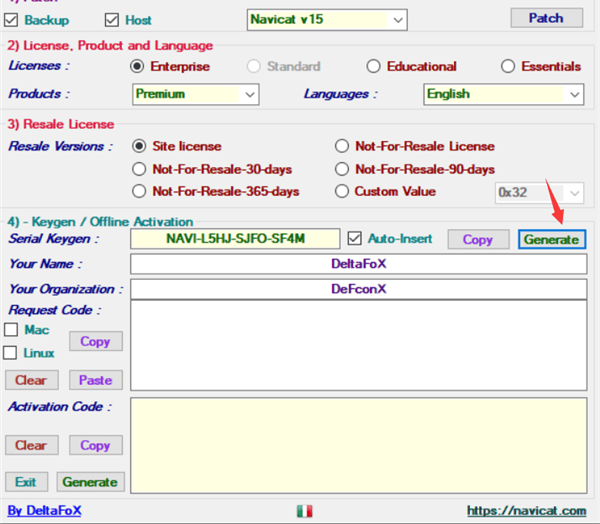Open the Navicat v15 version dropdown

click(x=327, y=20)
